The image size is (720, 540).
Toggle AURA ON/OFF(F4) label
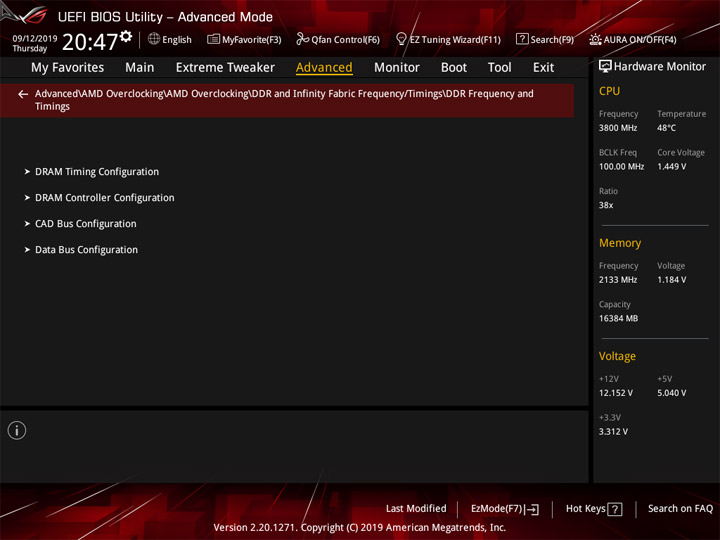click(x=640, y=39)
